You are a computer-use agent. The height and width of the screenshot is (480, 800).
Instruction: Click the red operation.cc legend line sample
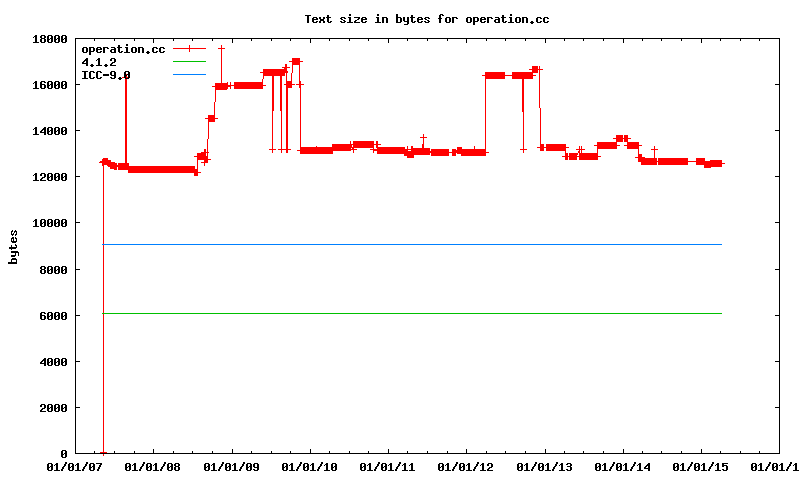(189, 48)
